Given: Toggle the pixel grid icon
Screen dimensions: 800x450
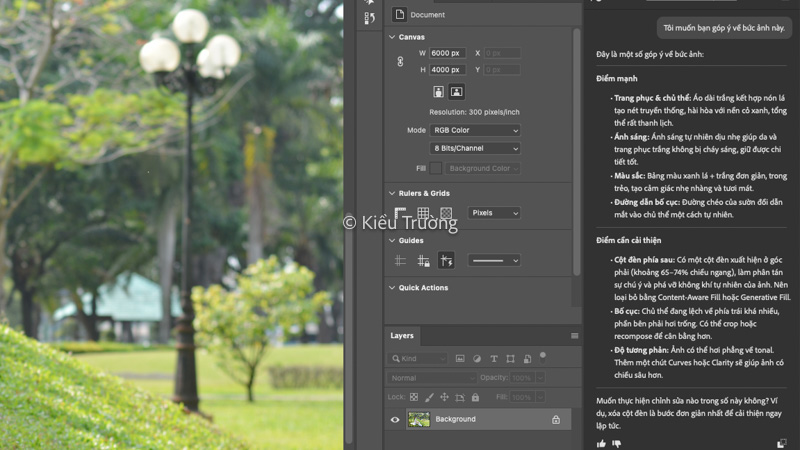Looking at the screenshot, I should tap(446, 213).
